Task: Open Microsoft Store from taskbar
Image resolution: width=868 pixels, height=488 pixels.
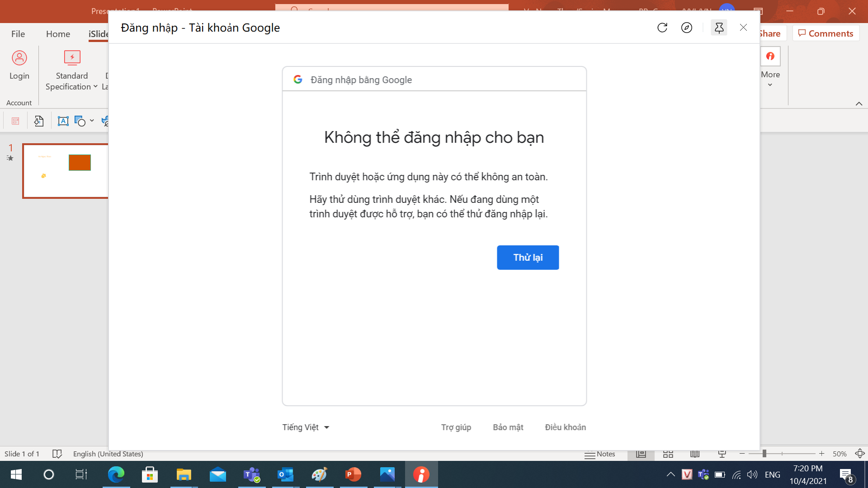Action: pos(150,474)
